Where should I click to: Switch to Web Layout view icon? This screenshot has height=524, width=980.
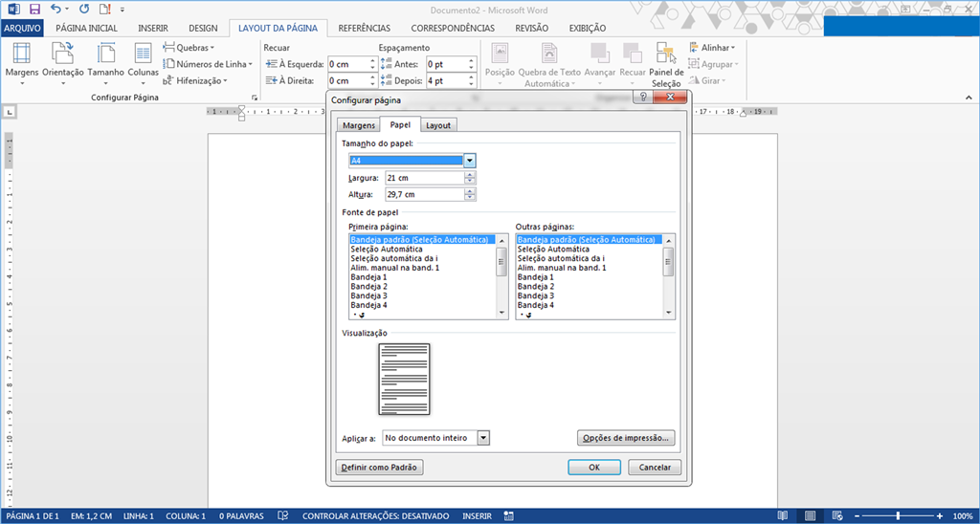point(837,516)
